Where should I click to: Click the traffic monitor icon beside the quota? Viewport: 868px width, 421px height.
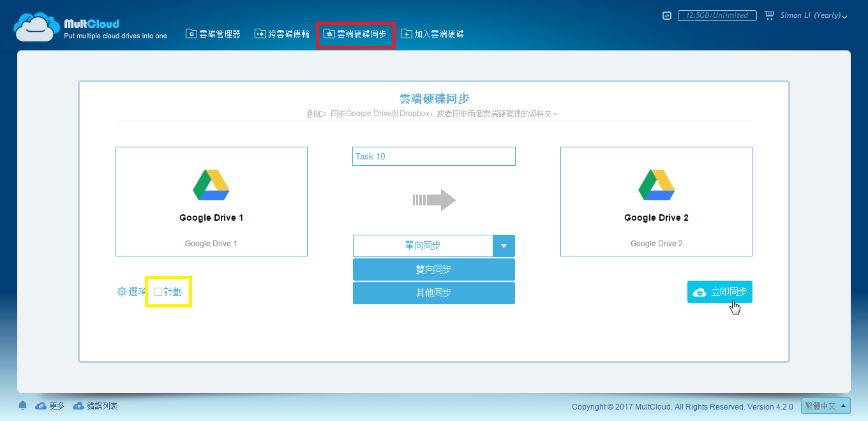click(667, 16)
